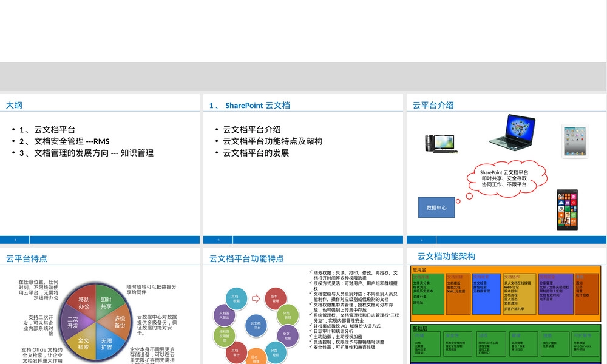Click the orange 日志管理 circle

tap(256, 357)
